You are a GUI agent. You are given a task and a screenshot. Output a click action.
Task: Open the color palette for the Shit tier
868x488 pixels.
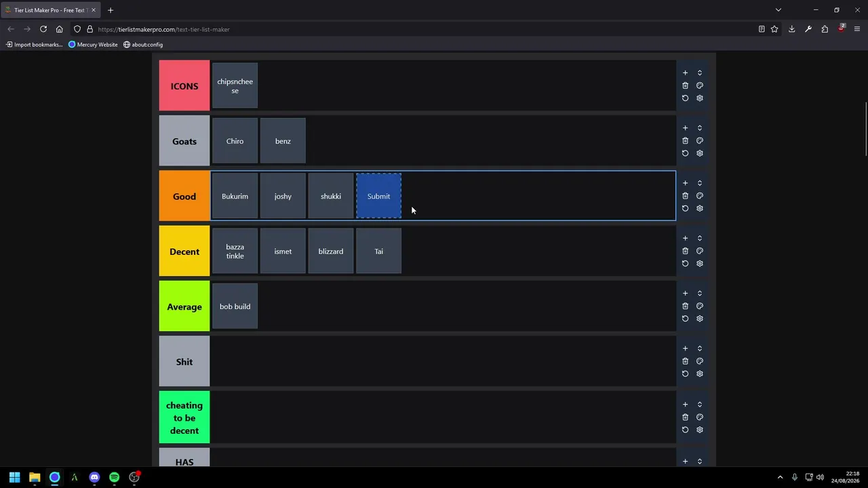700,361
